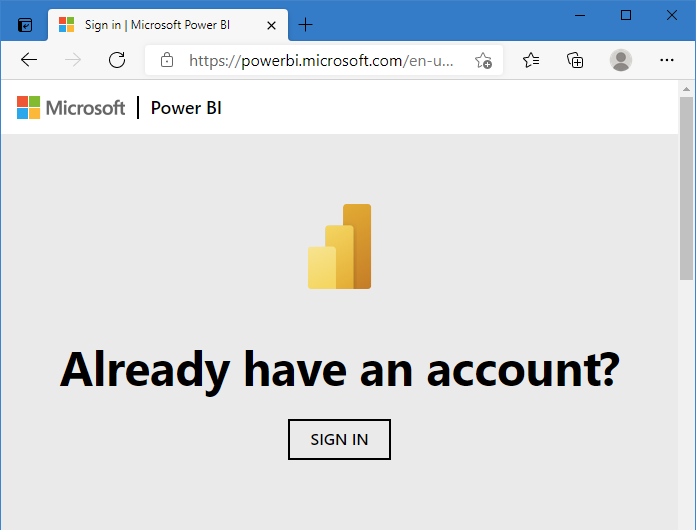Screen dimensions: 696x530
Task: Open the tab actions menu icon
Action: [25, 25]
